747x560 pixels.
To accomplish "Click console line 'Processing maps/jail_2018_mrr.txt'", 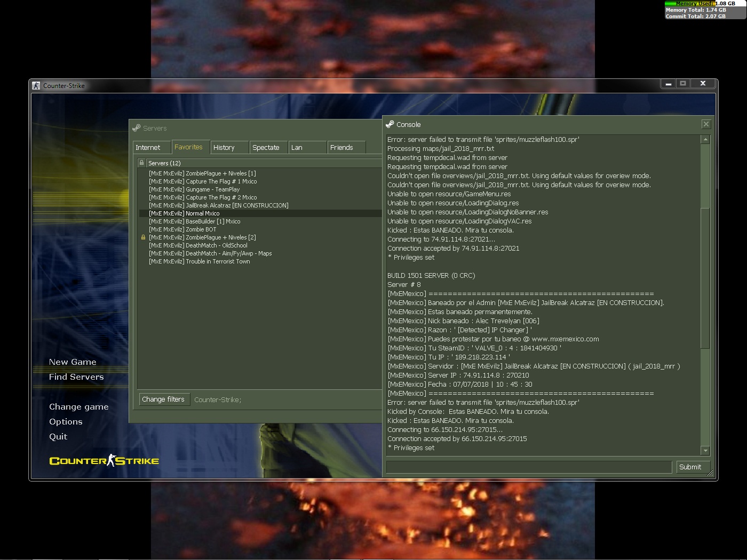I will 441,148.
